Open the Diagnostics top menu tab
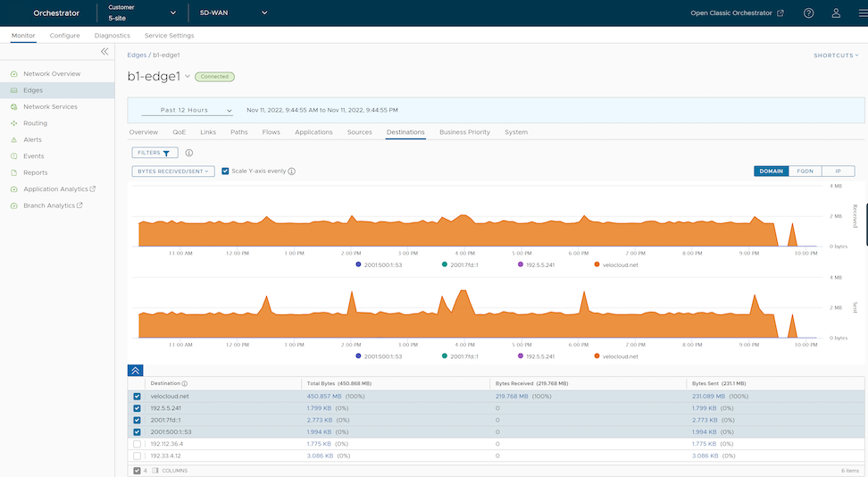Viewport: 868px width, 477px height. click(113, 36)
